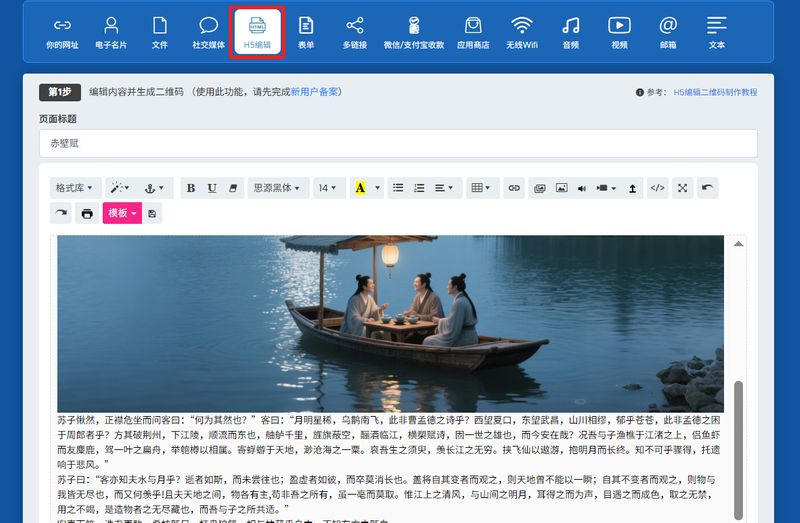Click the paragraph starting 苏子曰

pos(386,494)
